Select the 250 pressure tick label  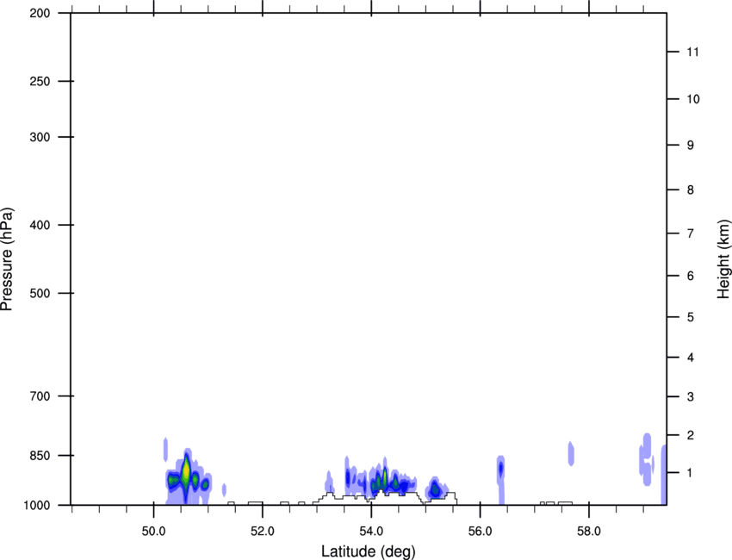(x=40, y=81)
